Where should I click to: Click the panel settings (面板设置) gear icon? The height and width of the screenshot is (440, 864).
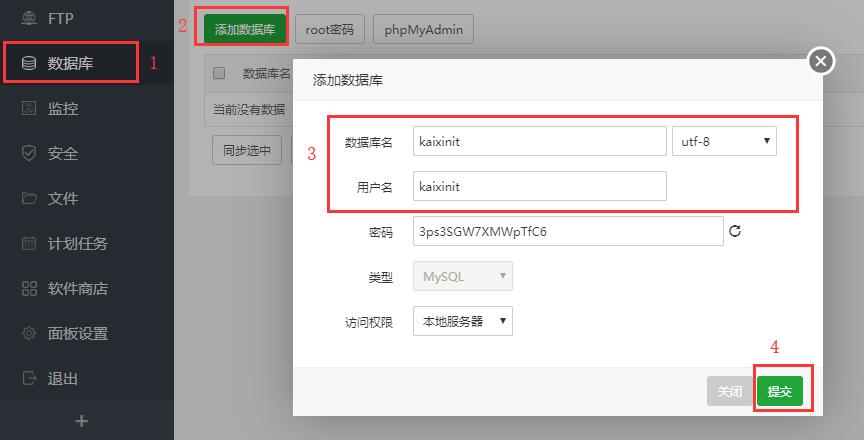click(29, 333)
